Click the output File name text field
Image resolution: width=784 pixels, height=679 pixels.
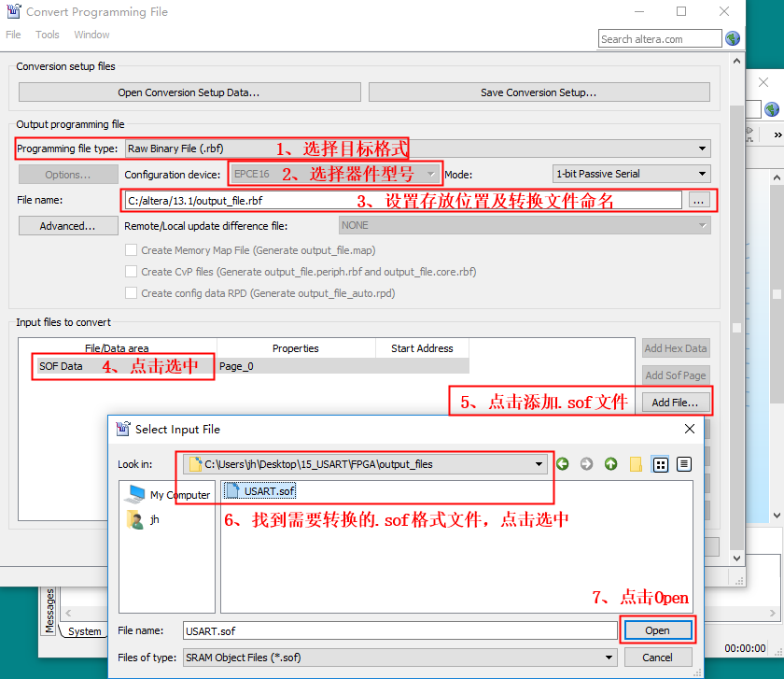tap(403, 200)
